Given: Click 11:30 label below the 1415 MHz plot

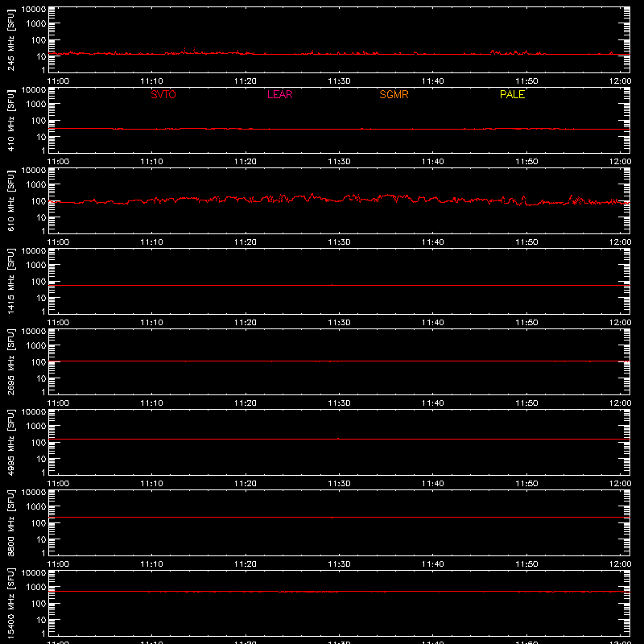Looking at the screenshot, I should point(339,323).
